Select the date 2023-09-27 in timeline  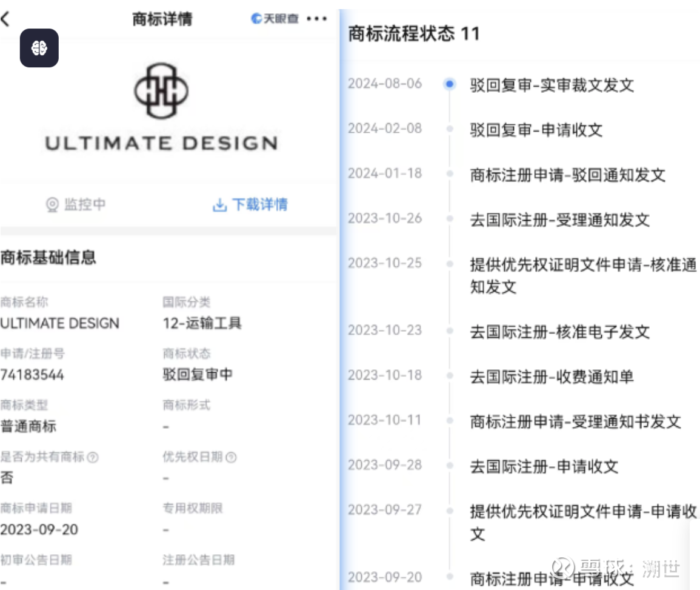point(385,509)
